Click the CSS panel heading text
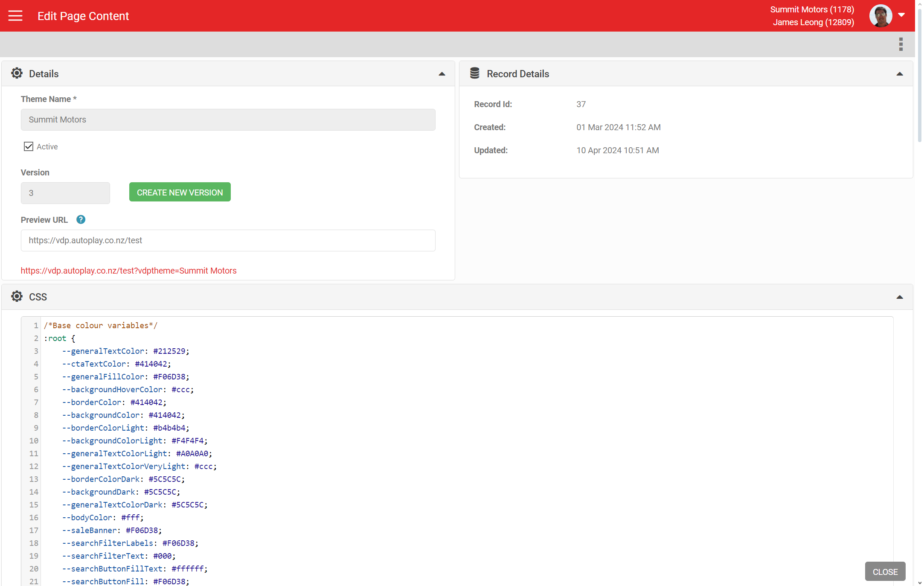The image size is (924, 586). [x=38, y=297]
